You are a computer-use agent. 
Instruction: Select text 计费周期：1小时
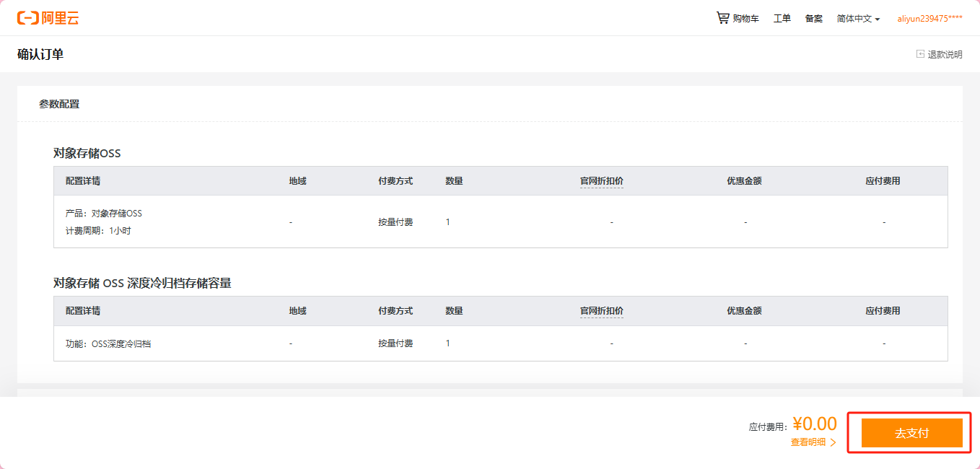98,231
